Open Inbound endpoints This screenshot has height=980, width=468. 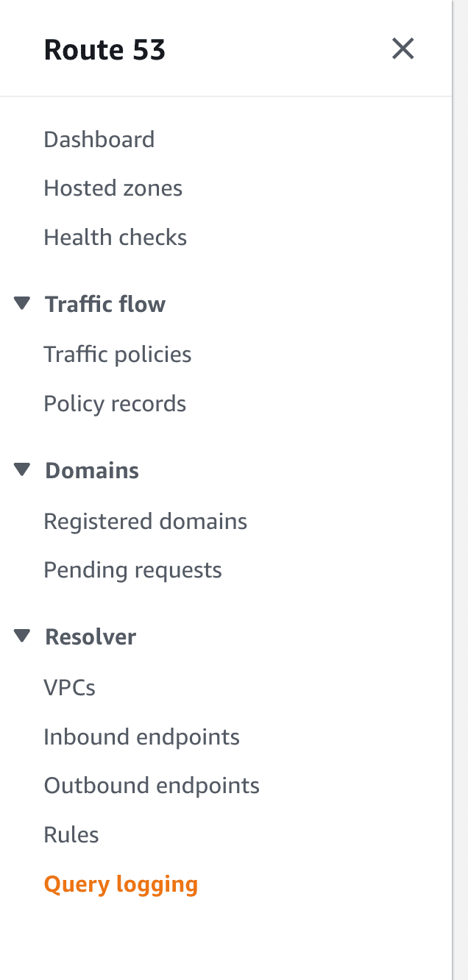(142, 737)
